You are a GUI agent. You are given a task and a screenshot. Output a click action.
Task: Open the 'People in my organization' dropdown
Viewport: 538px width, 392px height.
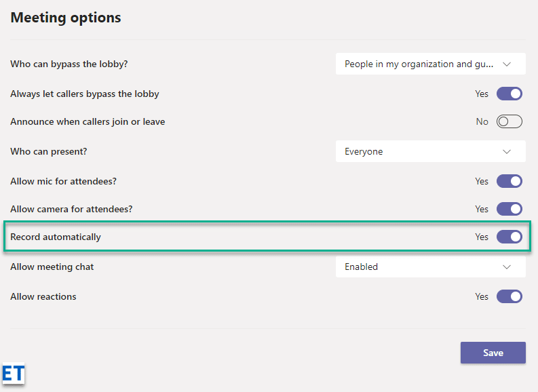click(421, 64)
